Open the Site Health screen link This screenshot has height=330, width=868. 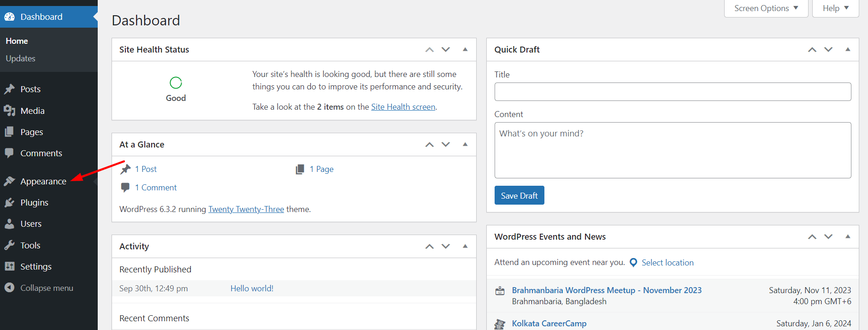(x=403, y=107)
